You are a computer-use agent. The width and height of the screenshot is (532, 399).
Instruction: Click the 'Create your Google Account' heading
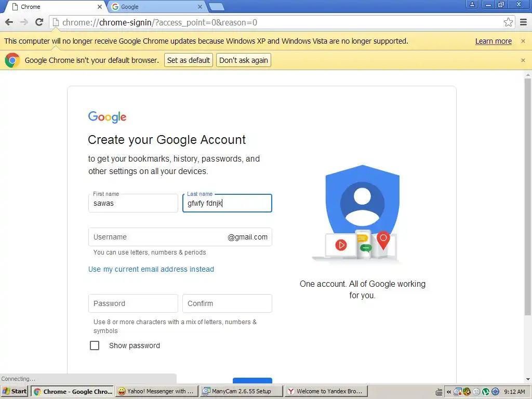coord(167,140)
